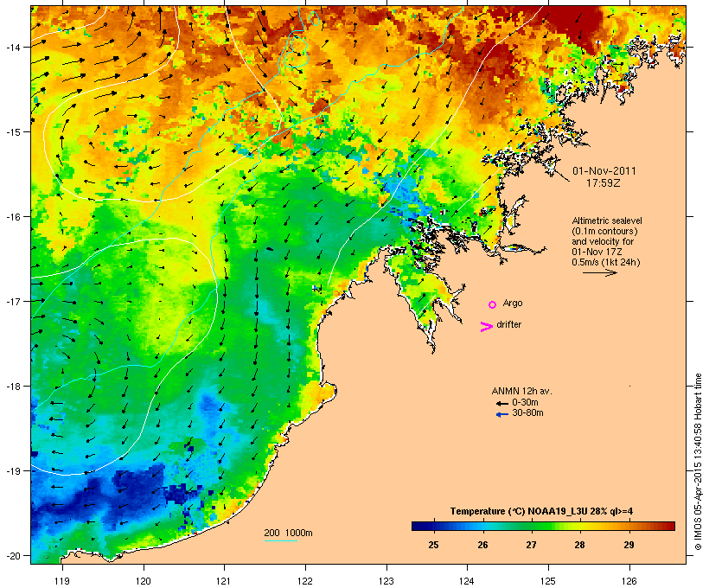
Task: Click the latitude label -20
Action: [12, 556]
